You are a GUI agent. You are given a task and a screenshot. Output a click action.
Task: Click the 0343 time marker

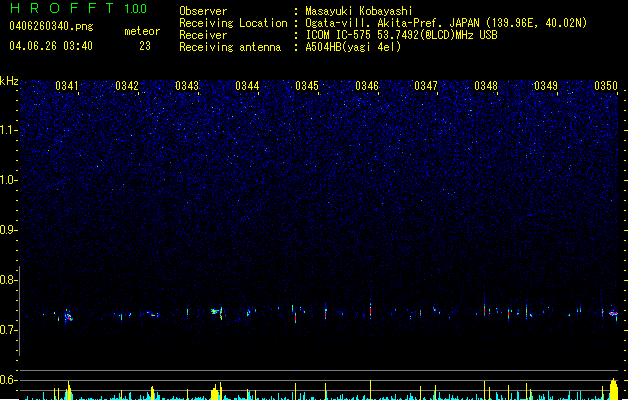(187, 86)
